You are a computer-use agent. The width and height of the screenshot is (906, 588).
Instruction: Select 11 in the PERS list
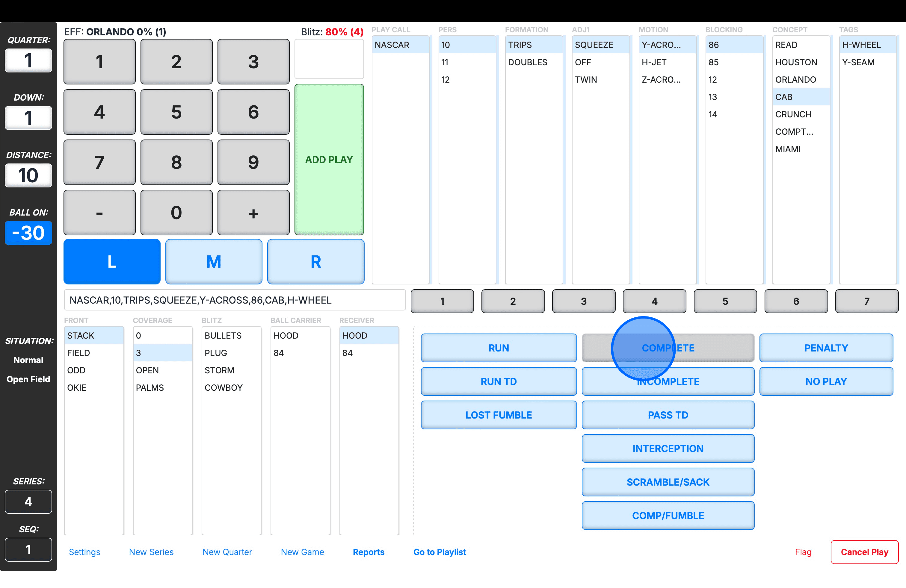pos(467,62)
